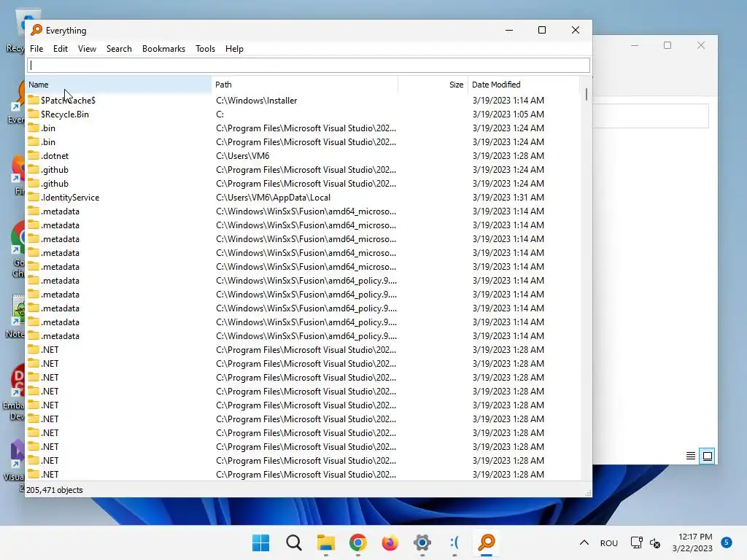The height and width of the screenshot is (560, 747).
Task: Sort by the Date Modified column header
Action: tap(523, 85)
